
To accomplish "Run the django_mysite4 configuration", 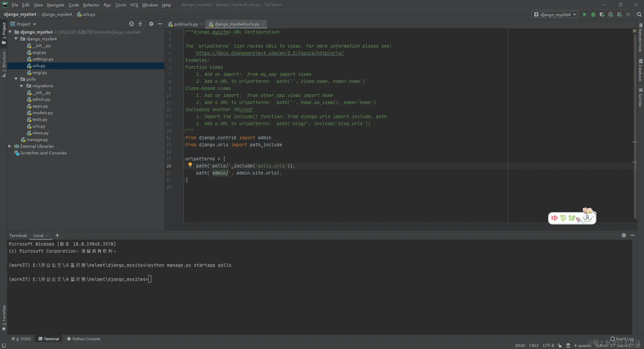I will (x=585, y=14).
